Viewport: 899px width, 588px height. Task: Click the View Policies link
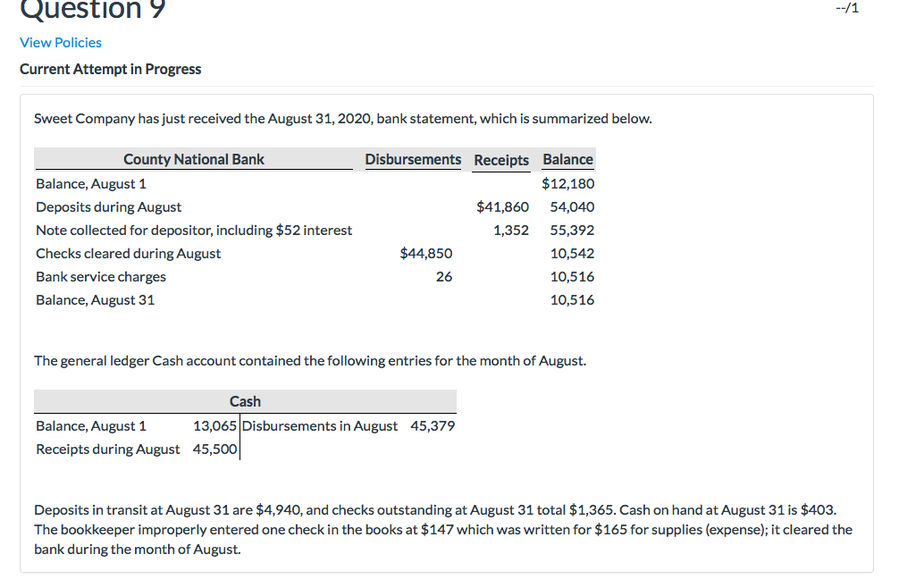point(60,42)
